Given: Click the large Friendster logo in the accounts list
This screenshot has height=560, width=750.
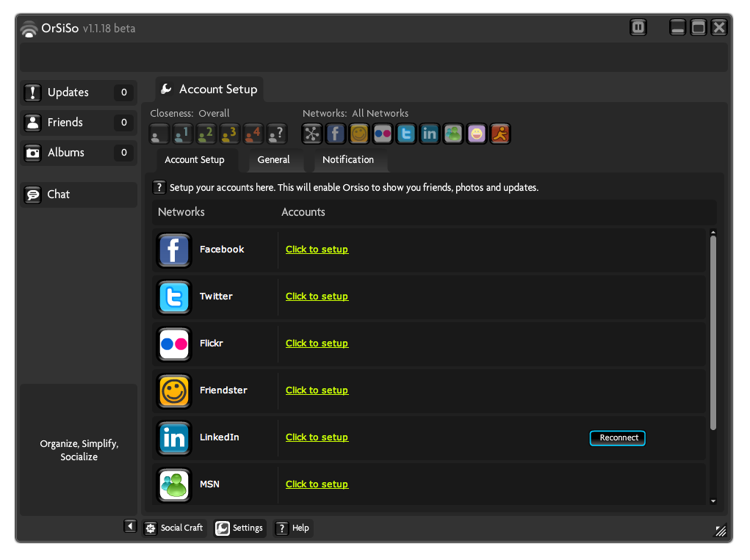Looking at the screenshot, I should point(174,391).
